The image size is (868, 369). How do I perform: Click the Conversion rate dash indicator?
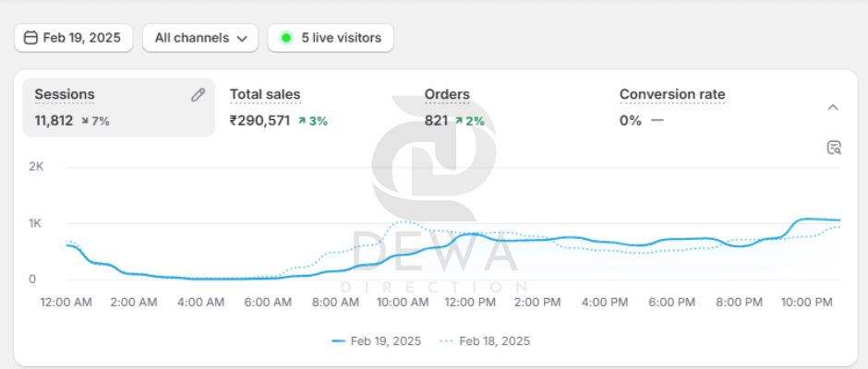[x=657, y=121]
